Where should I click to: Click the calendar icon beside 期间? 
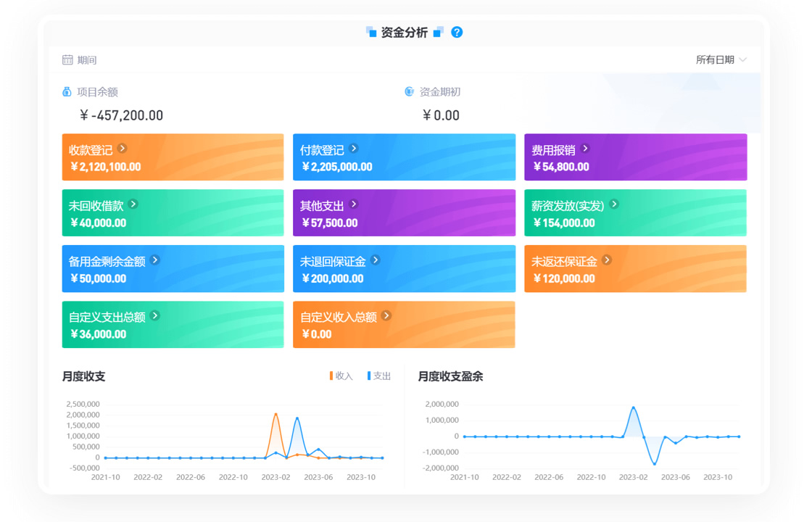[67, 60]
